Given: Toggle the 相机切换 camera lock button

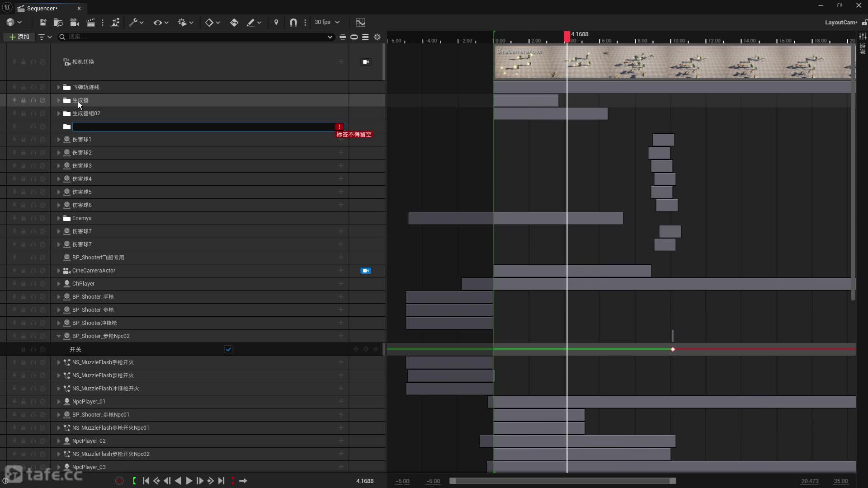Looking at the screenshot, I should 366,62.
